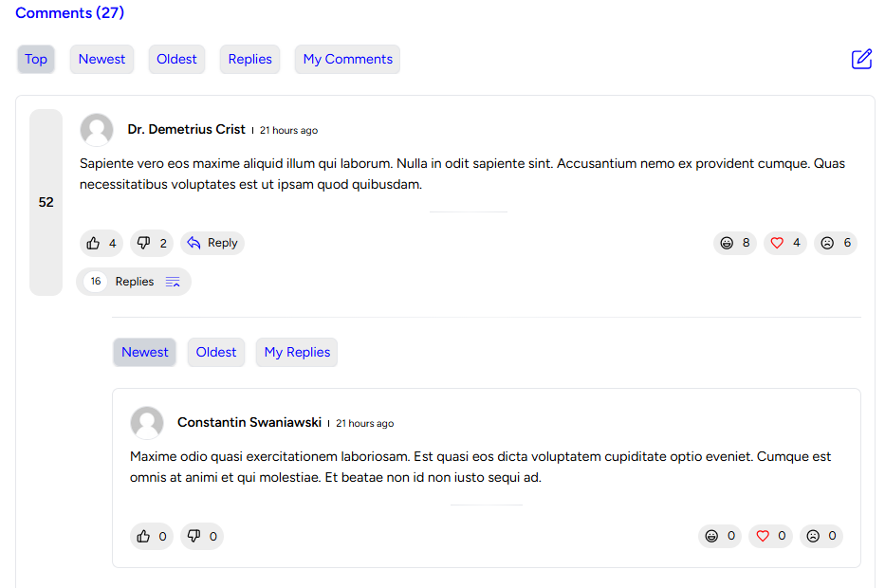Screen dimensions: 885x588
Task: Switch to the My Comments filter
Action: pos(347,59)
